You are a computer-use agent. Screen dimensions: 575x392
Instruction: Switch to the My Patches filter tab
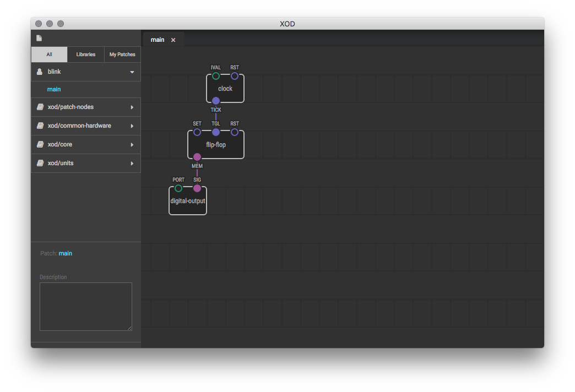[122, 55]
